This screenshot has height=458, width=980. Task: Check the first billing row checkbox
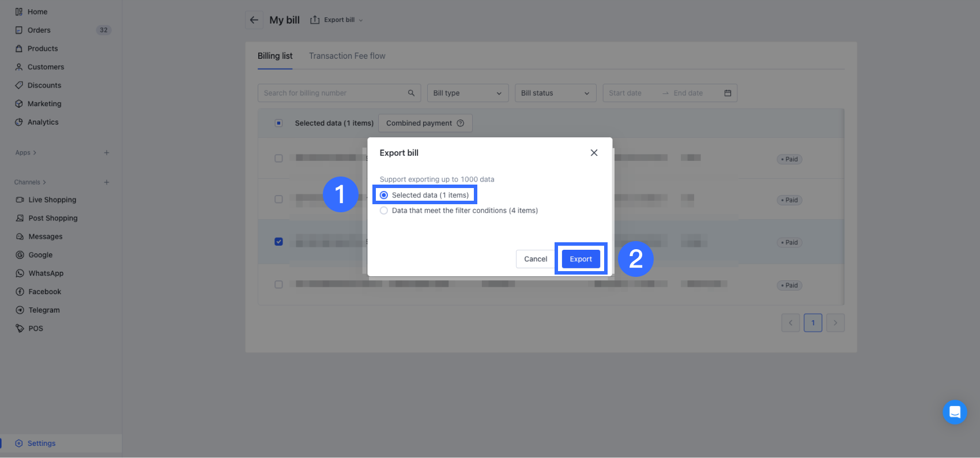coord(279,158)
